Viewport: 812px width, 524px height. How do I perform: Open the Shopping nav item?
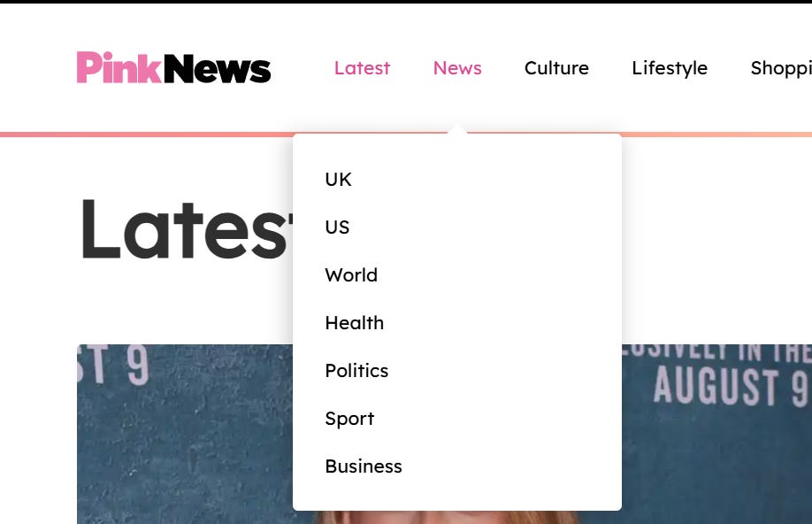tap(781, 68)
